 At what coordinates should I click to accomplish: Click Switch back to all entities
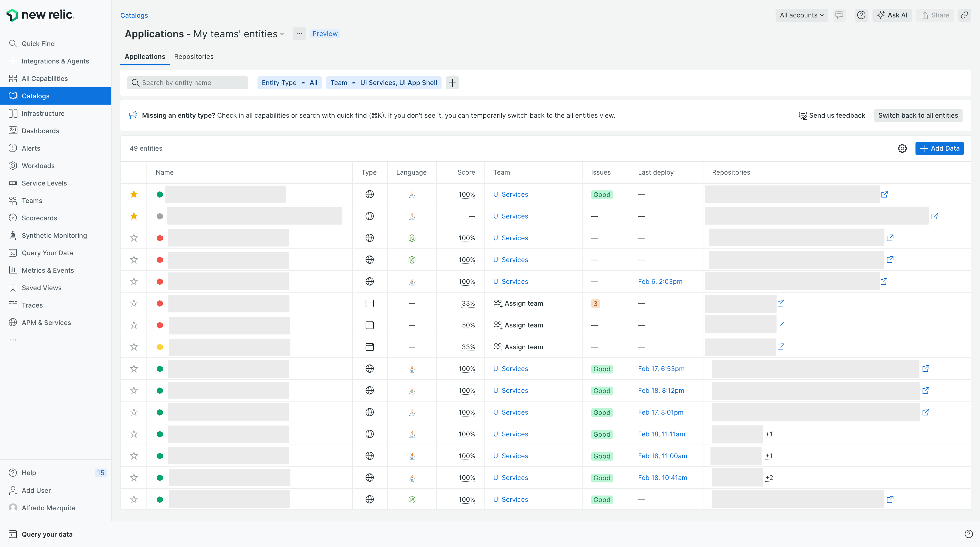(x=918, y=116)
